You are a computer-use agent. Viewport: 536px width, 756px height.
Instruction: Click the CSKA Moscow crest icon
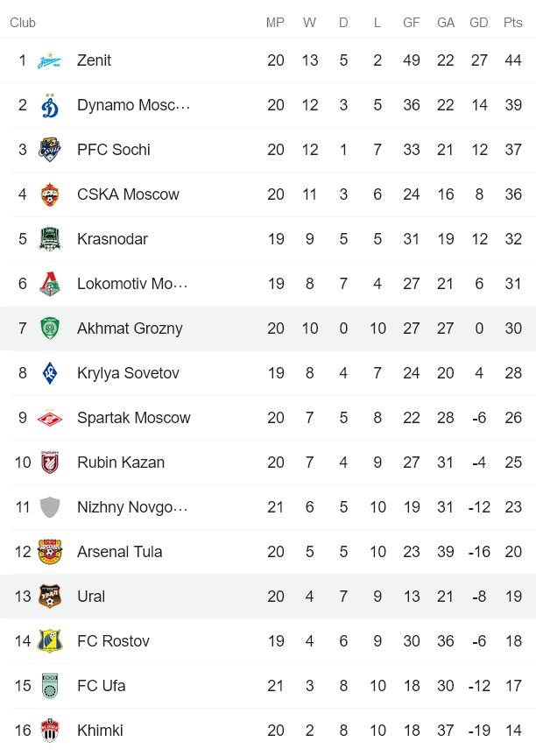[52, 194]
